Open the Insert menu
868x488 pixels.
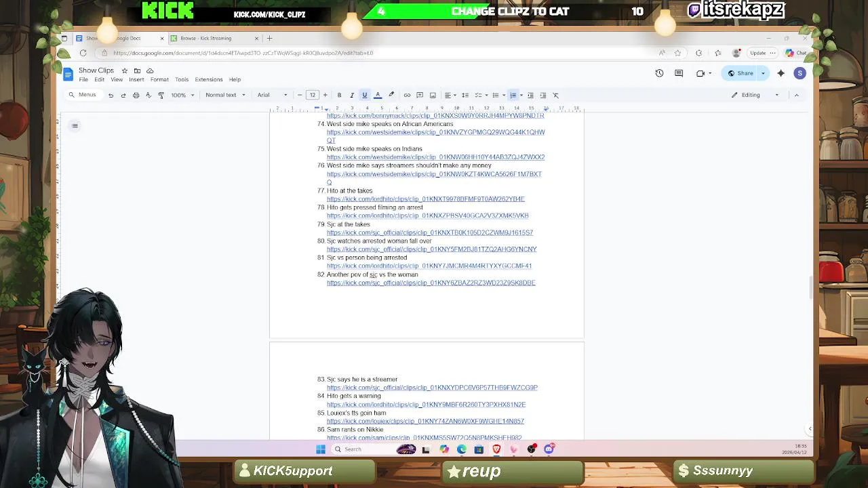(x=136, y=79)
